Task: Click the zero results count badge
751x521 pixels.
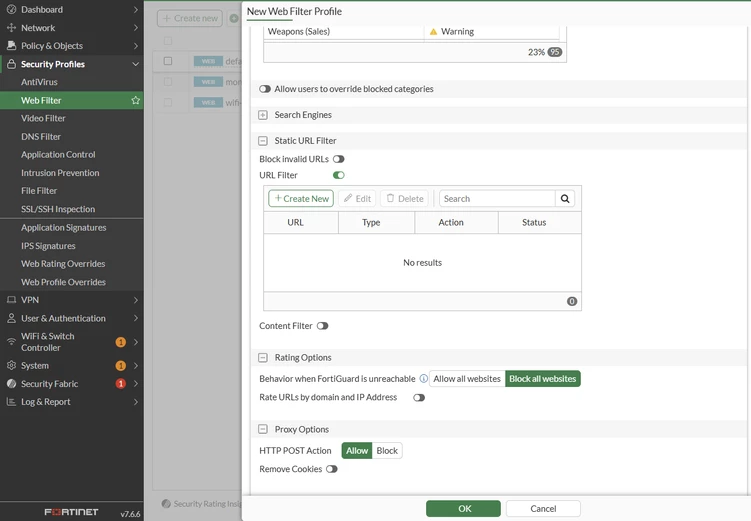Action: [572, 301]
